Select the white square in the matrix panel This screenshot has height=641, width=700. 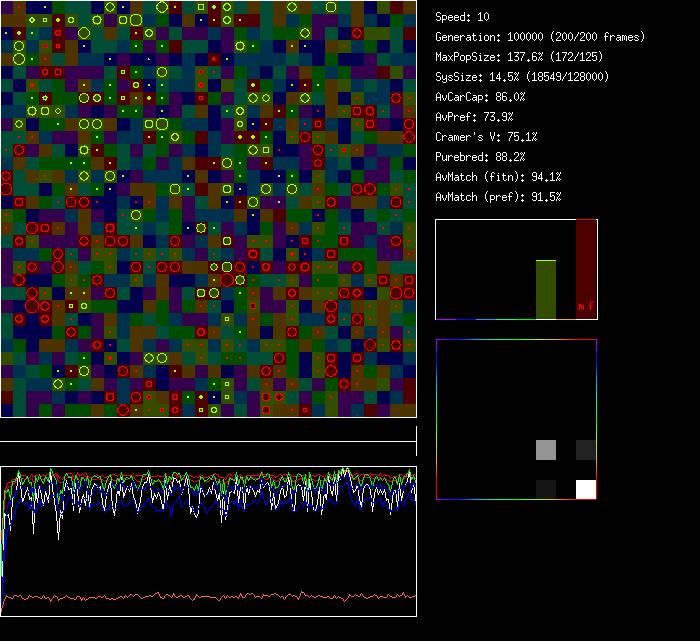586,489
